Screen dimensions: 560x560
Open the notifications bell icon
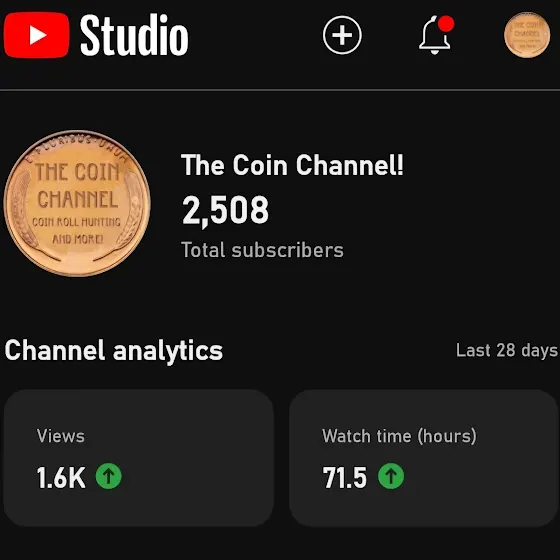pyautogui.click(x=434, y=35)
